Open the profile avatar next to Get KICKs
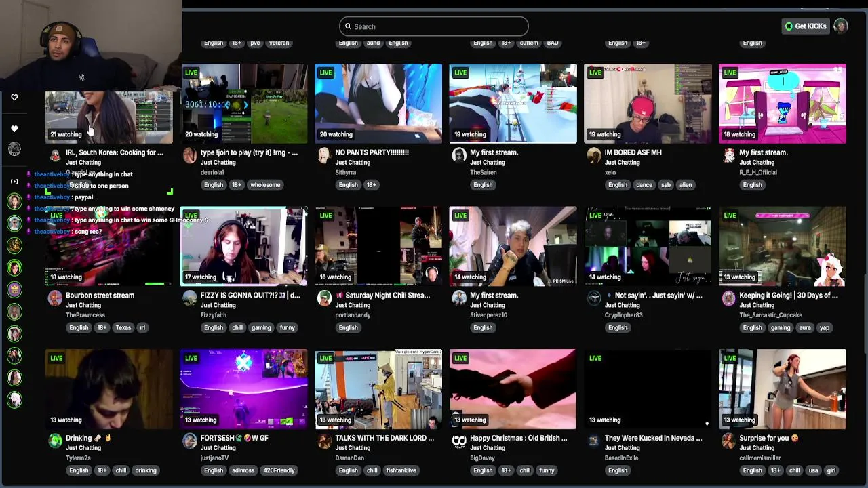 (840, 26)
